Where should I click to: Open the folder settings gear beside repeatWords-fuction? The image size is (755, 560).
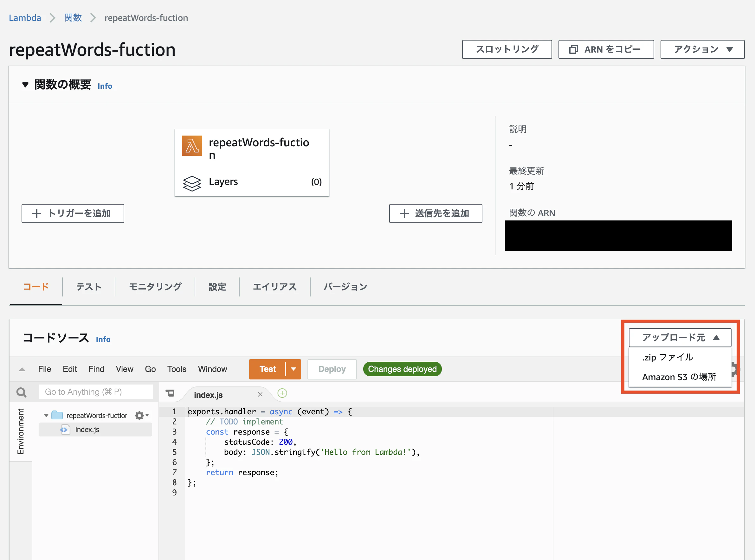coord(141,415)
